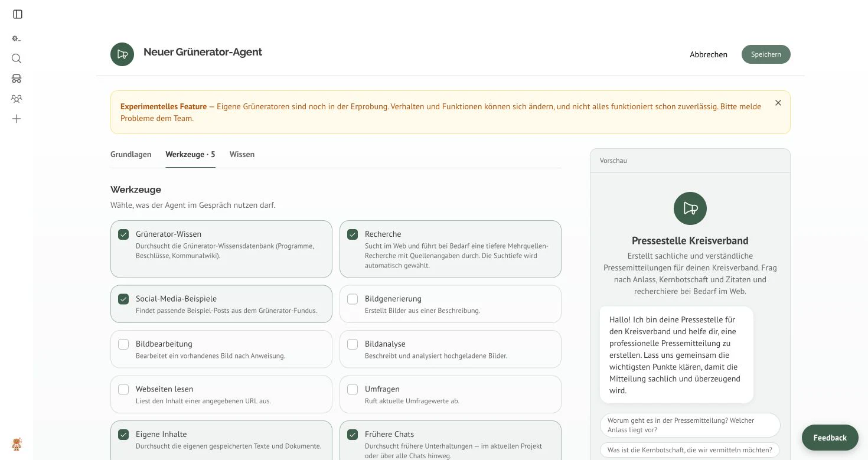Click the text "Wähle, was der Agent im Gespräch nutzen darf."

192,205
